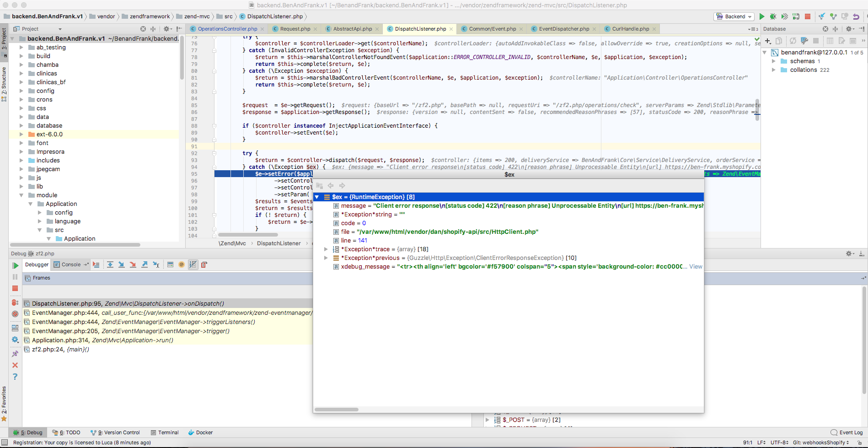Open the Backend run configuration dropdown

(x=734, y=16)
